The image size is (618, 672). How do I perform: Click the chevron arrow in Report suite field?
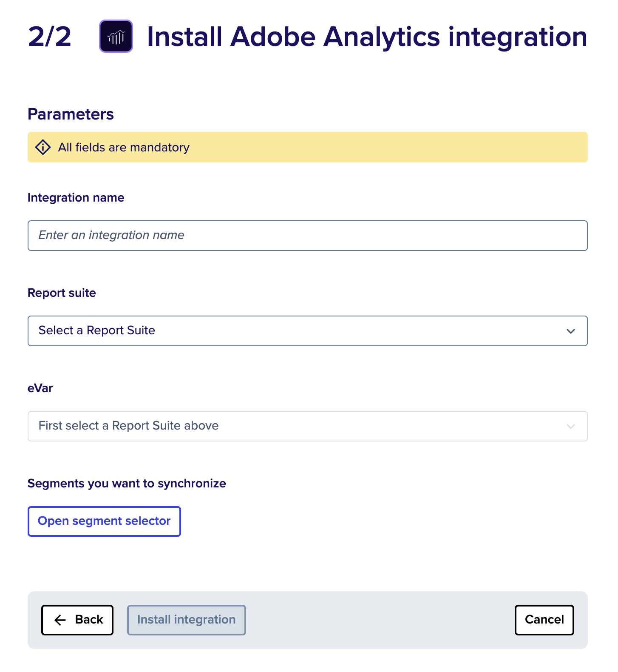tap(570, 331)
